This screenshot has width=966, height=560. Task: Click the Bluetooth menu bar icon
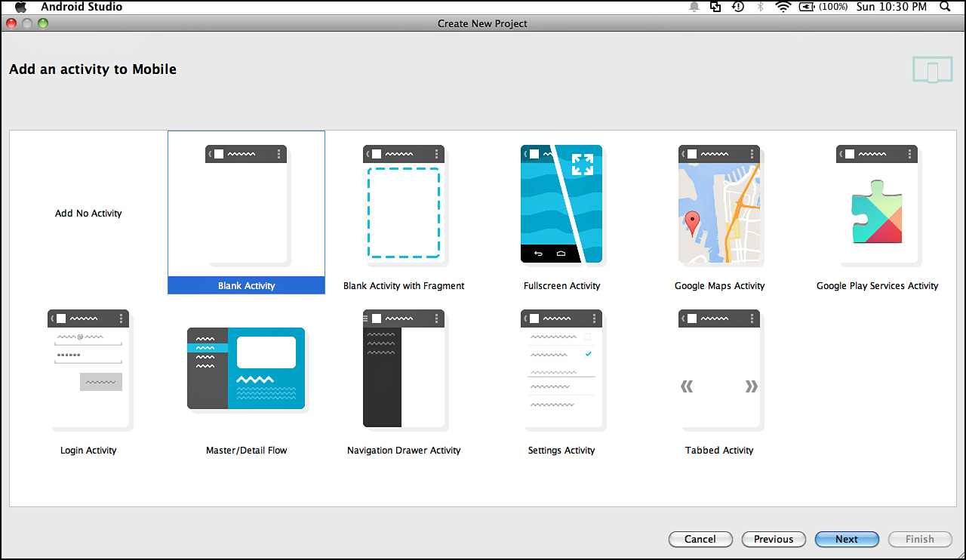click(x=761, y=7)
